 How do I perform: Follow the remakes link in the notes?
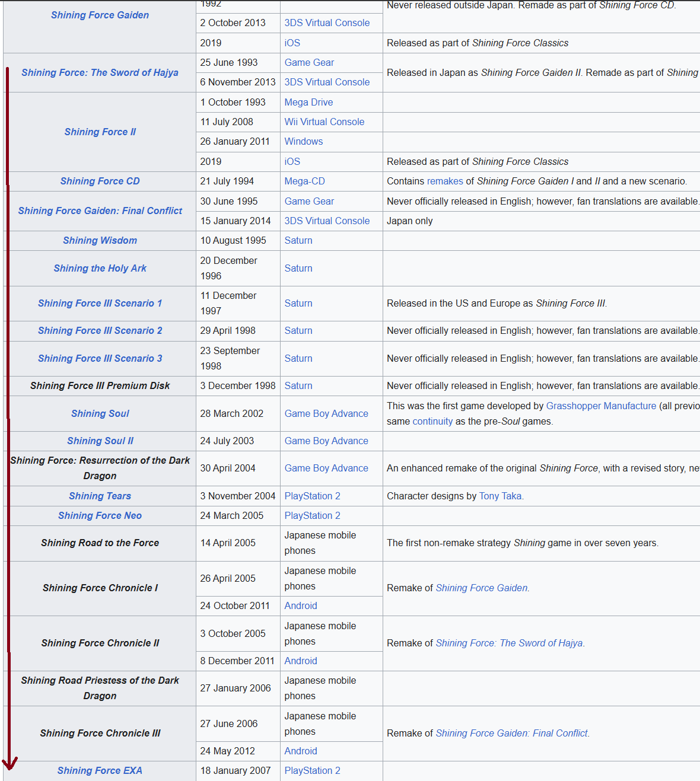(x=445, y=181)
